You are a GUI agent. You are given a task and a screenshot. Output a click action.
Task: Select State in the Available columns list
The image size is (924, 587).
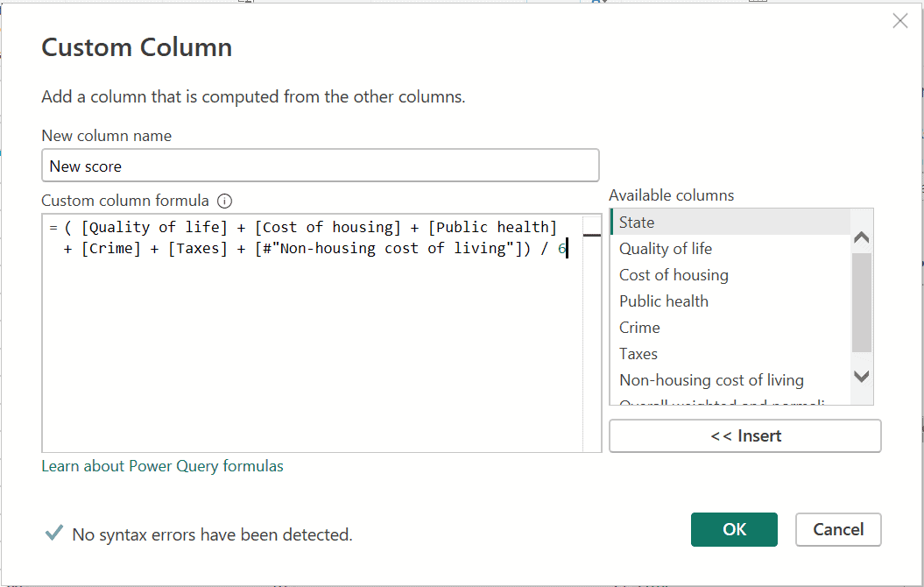[x=637, y=223]
